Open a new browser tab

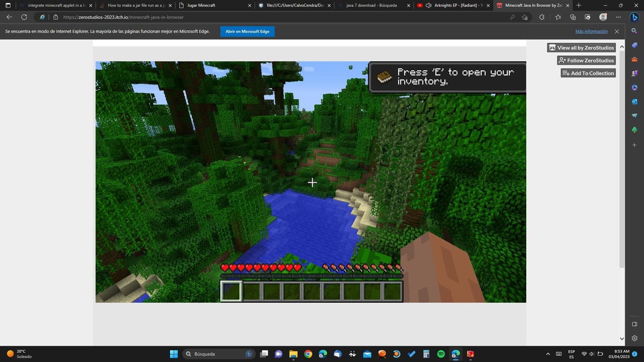coord(579,5)
